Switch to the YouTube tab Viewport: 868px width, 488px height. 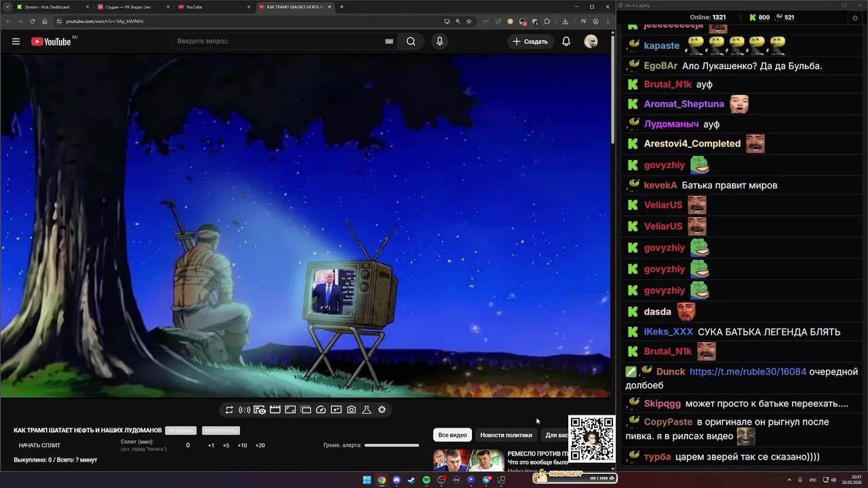[x=214, y=7]
